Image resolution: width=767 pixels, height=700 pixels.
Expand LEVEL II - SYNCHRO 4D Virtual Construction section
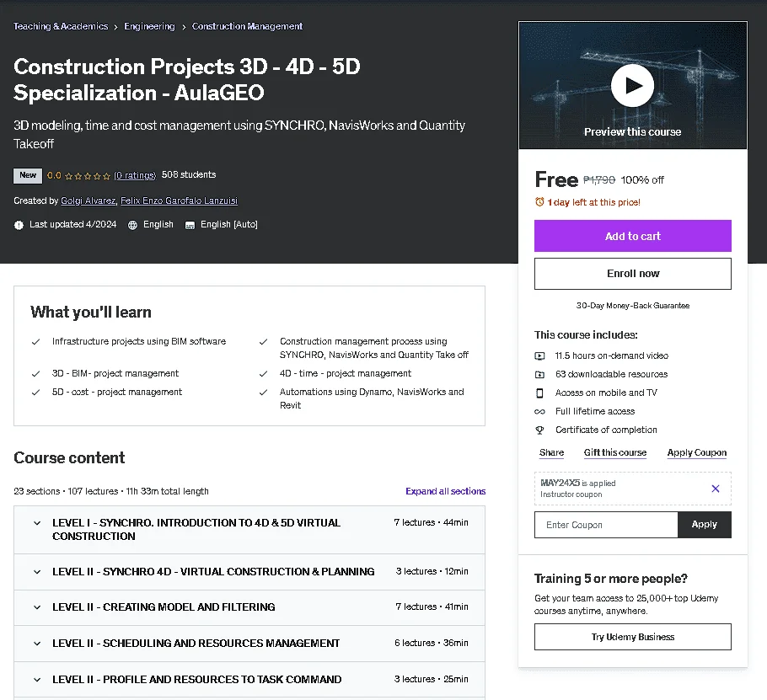click(x=249, y=572)
